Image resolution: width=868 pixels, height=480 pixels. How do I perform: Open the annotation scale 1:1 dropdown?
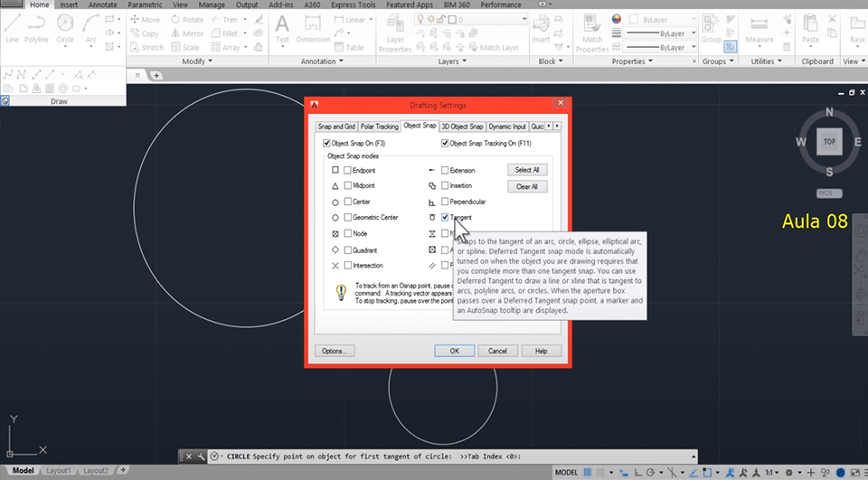click(x=772, y=472)
